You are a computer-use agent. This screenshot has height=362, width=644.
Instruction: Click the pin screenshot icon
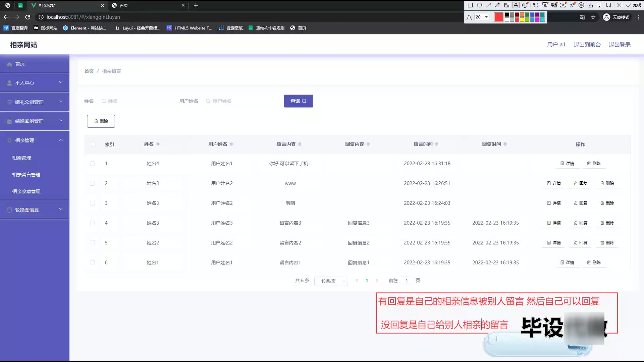click(x=572, y=5)
